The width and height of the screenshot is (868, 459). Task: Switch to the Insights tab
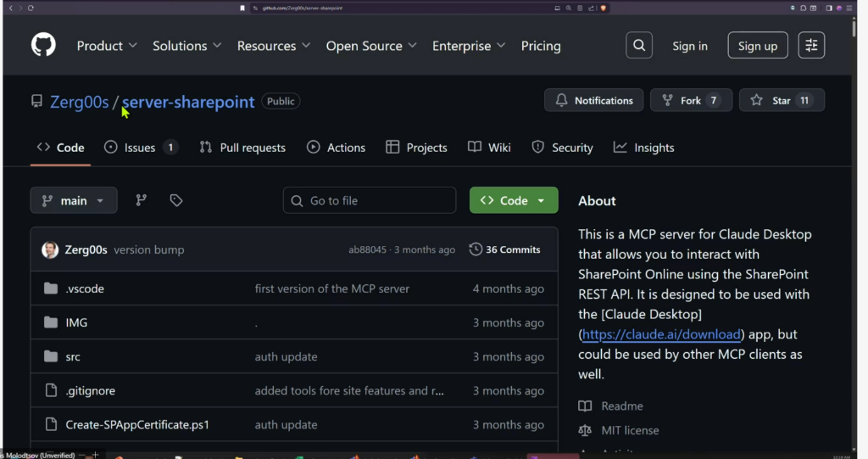tap(644, 148)
